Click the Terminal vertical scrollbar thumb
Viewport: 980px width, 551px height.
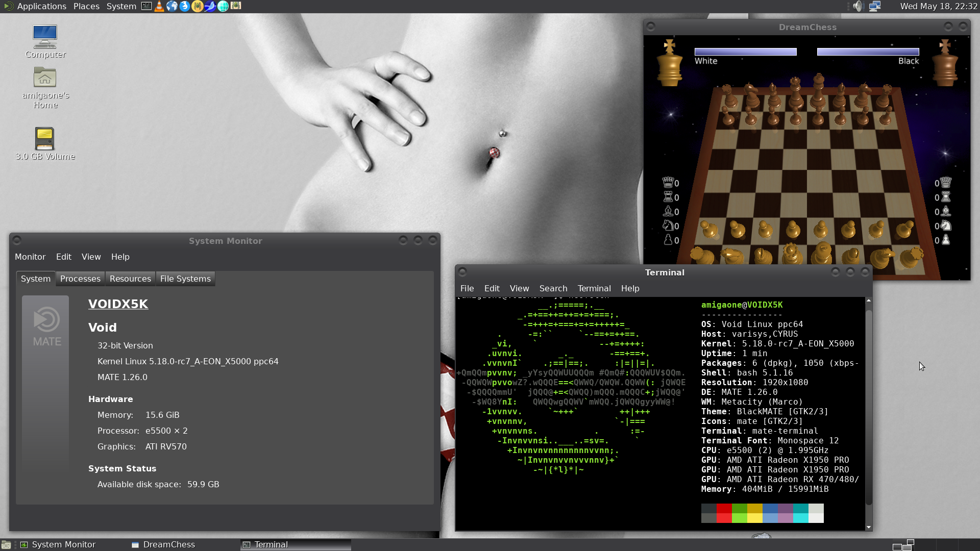point(868,407)
